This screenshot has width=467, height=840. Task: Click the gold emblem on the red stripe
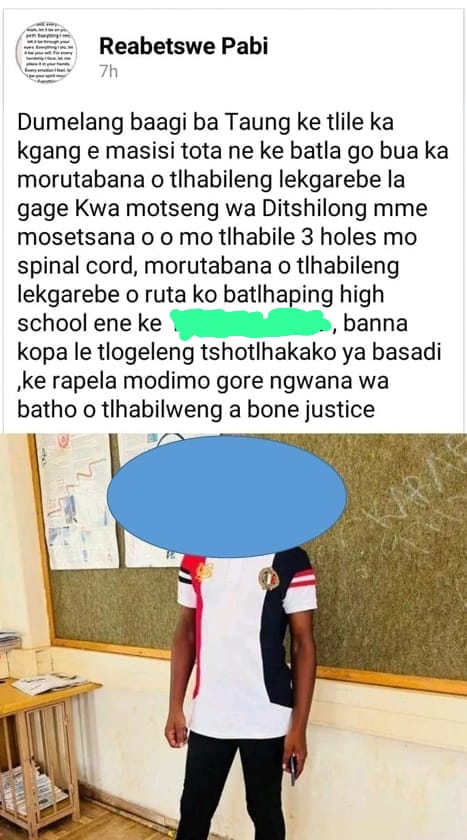pos(204,571)
